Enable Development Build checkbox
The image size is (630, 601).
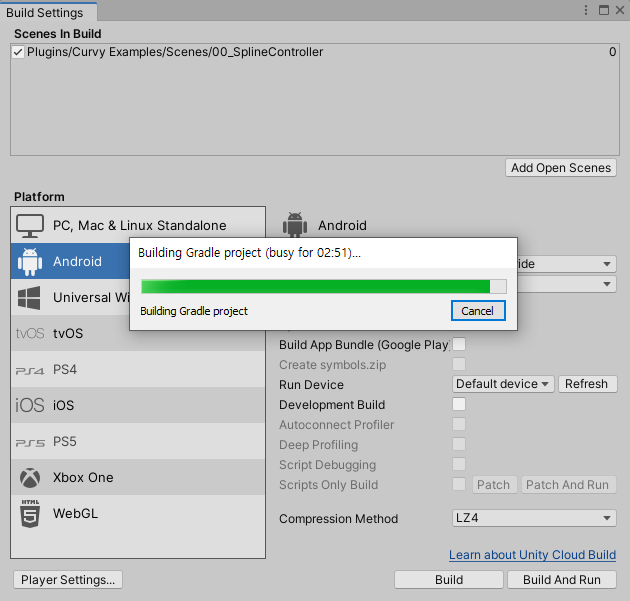click(x=459, y=404)
